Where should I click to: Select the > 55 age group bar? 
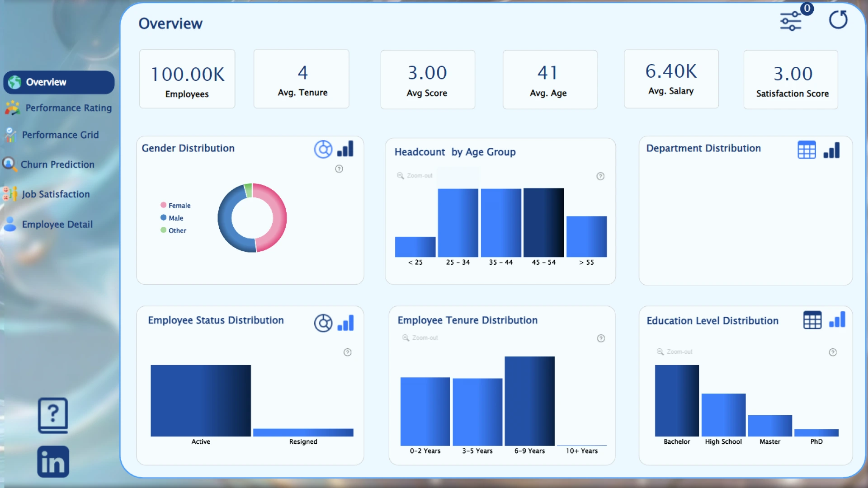tap(587, 237)
